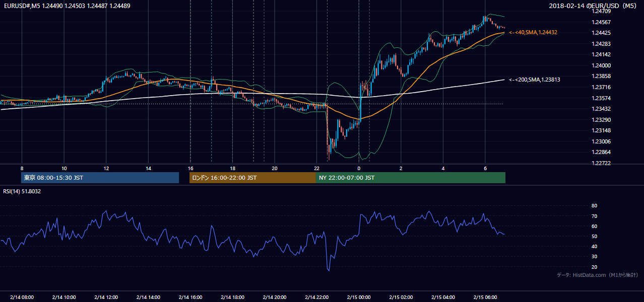
Task: Click the 2018-02-14 EUR/USD (M5) chart title
Action: [594, 6]
